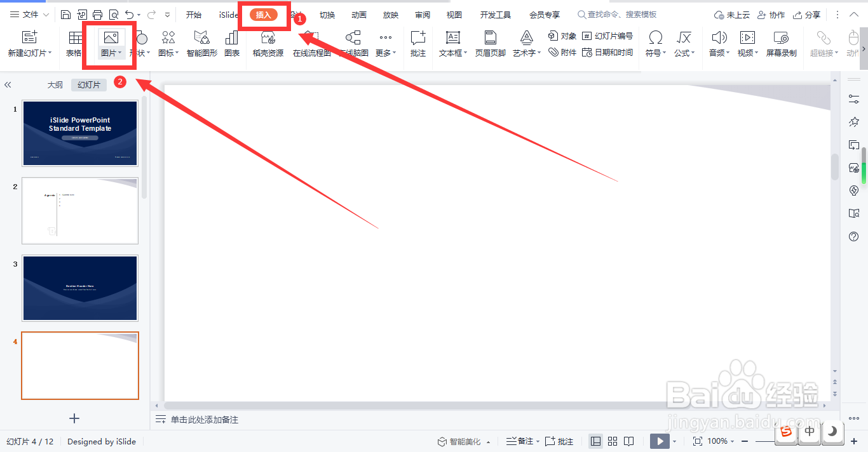This screenshot has width=868, height=452.
Task: Click the Save icon in quick access bar
Action: pos(66,15)
